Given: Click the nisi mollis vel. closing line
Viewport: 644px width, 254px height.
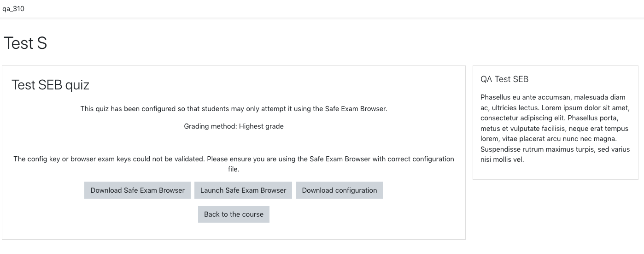Looking at the screenshot, I should click(x=502, y=160).
